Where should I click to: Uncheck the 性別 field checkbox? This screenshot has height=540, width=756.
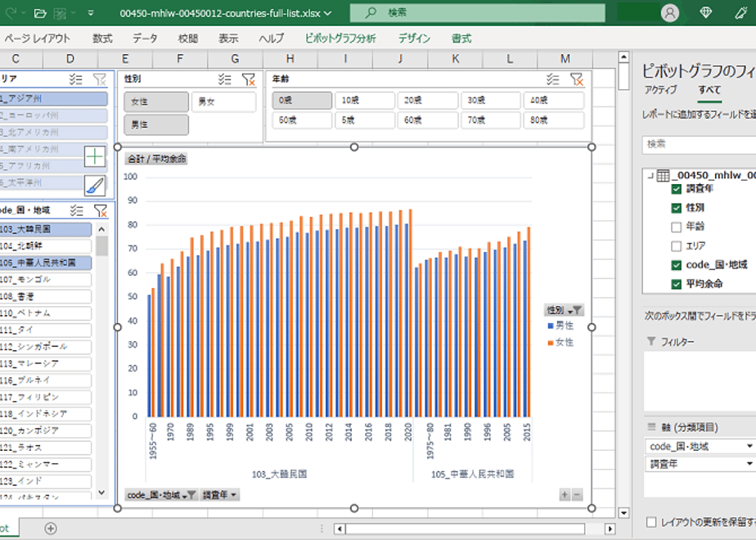pyautogui.click(x=677, y=208)
